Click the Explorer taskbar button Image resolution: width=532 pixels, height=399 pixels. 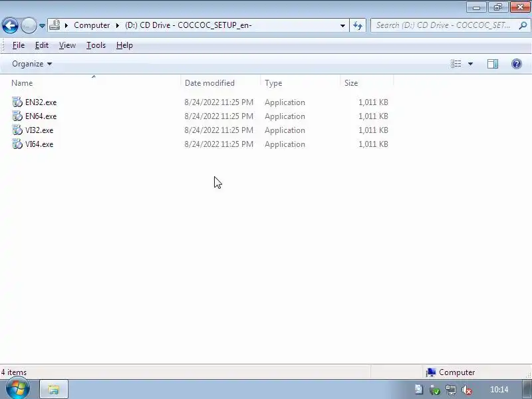click(54, 389)
